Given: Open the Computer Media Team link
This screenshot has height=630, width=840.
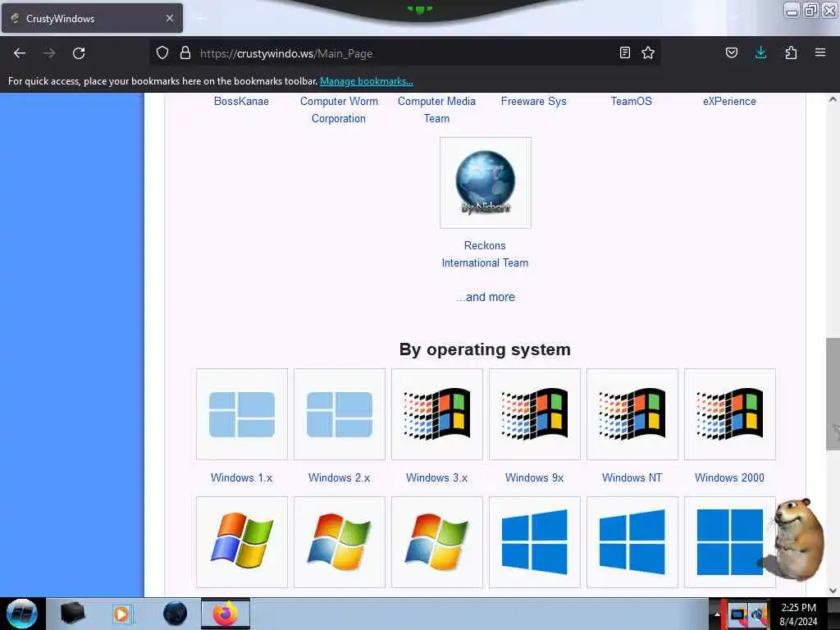Looking at the screenshot, I should pyautogui.click(x=436, y=110).
